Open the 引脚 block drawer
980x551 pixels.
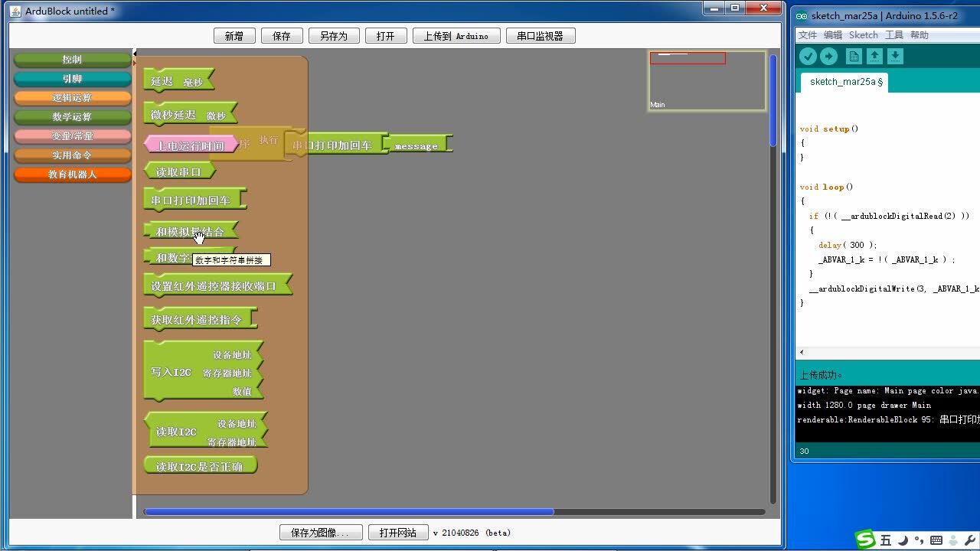point(72,79)
